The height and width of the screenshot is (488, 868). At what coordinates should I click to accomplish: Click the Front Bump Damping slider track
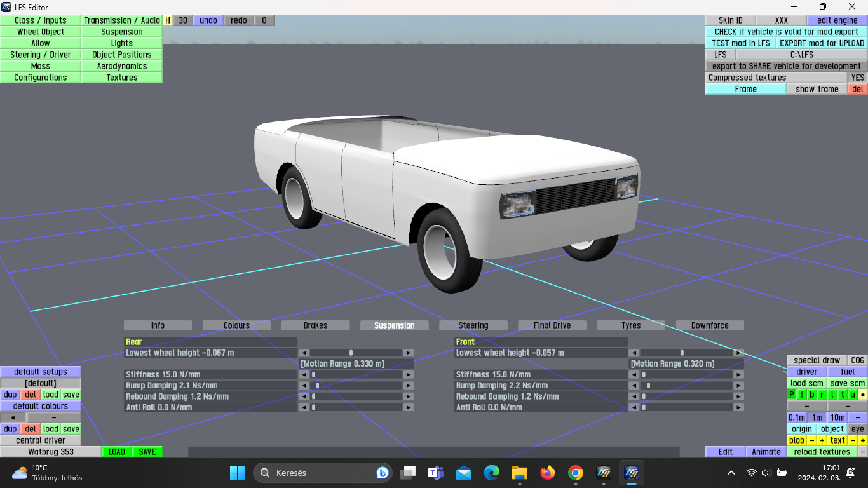pos(686,386)
